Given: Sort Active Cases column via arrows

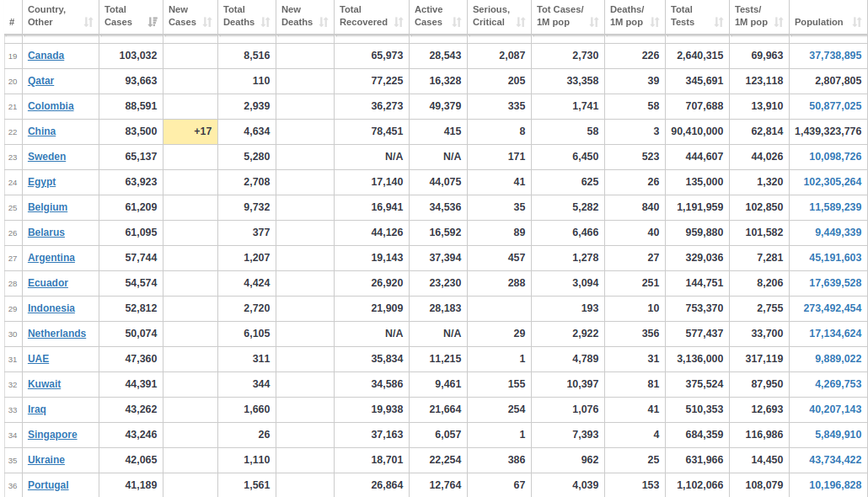Looking at the screenshot, I should 457,22.
